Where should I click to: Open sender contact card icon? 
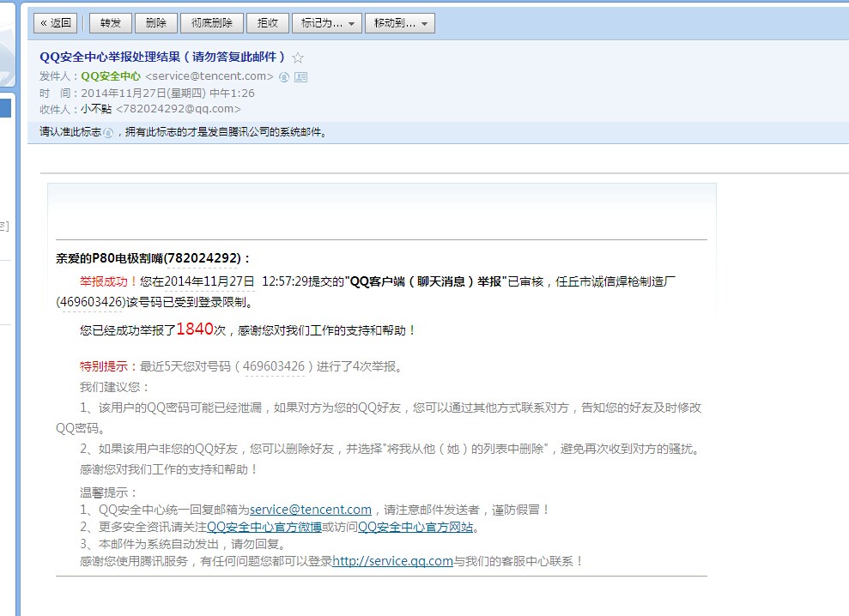301,77
